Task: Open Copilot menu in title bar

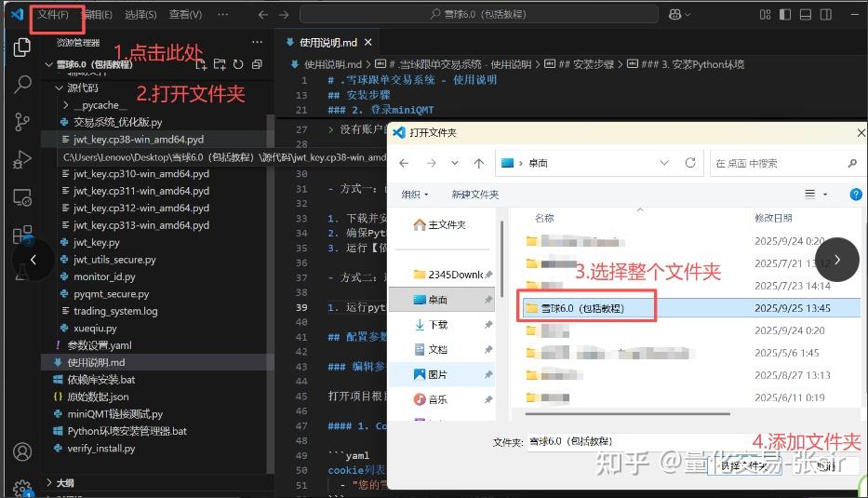Action: tap(679, 15)
